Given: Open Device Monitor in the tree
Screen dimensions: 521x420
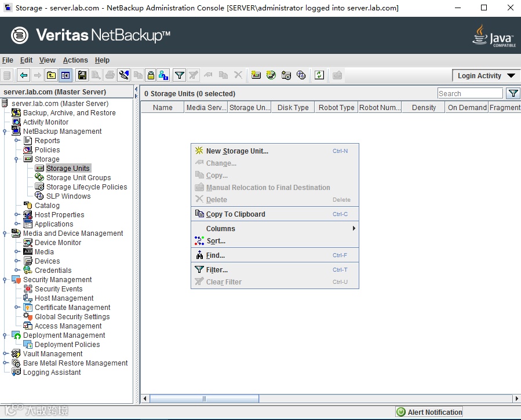Looking at the screenshot, I should pyautogui.click(x=58, y=243).
